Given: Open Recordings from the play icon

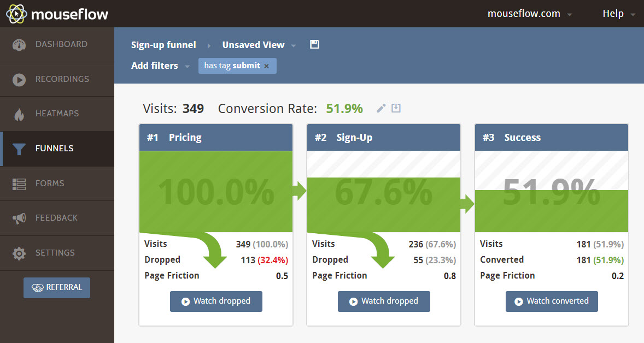Looking at the screenshot, I should pyautogui.click(x=19, y=80).
